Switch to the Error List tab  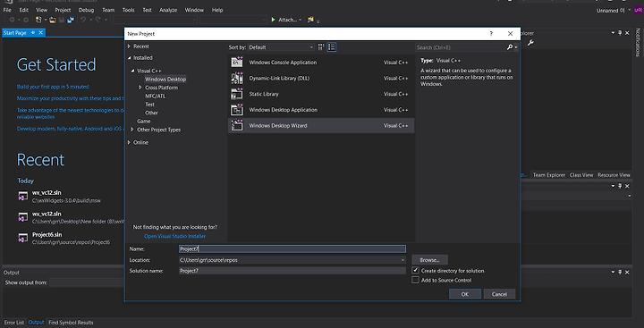pyautogui.click(x=14, y=323)
